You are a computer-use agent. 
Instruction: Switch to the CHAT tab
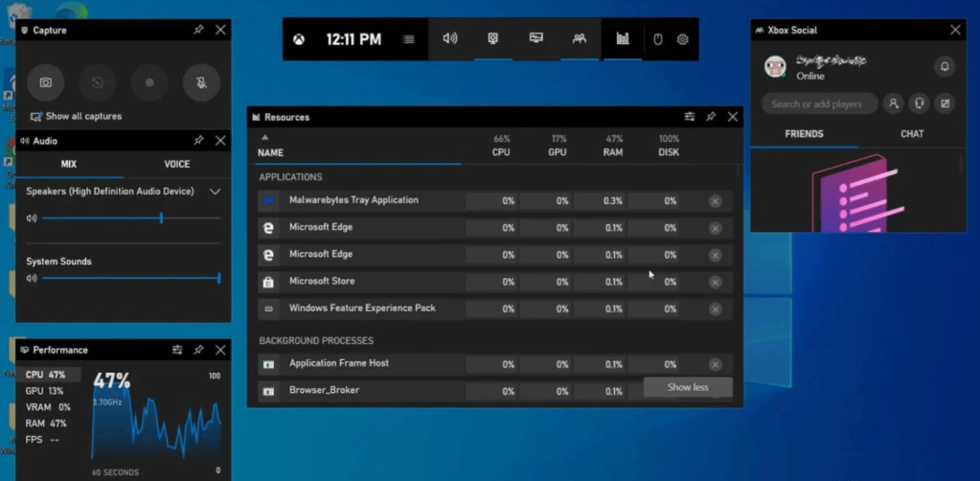tap(912, 134)
